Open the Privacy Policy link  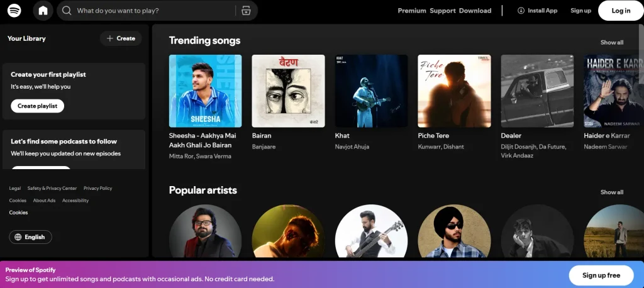point(97,188)
